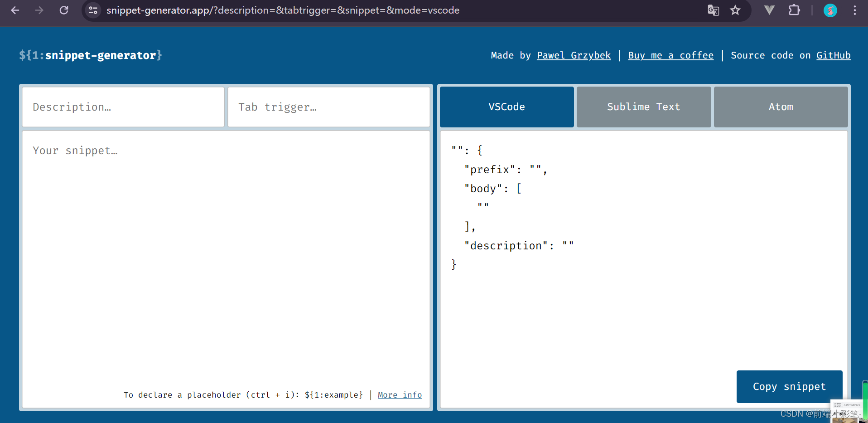Click the "prefix" line in output
The image size is (868, 423).
pos(506,170)
